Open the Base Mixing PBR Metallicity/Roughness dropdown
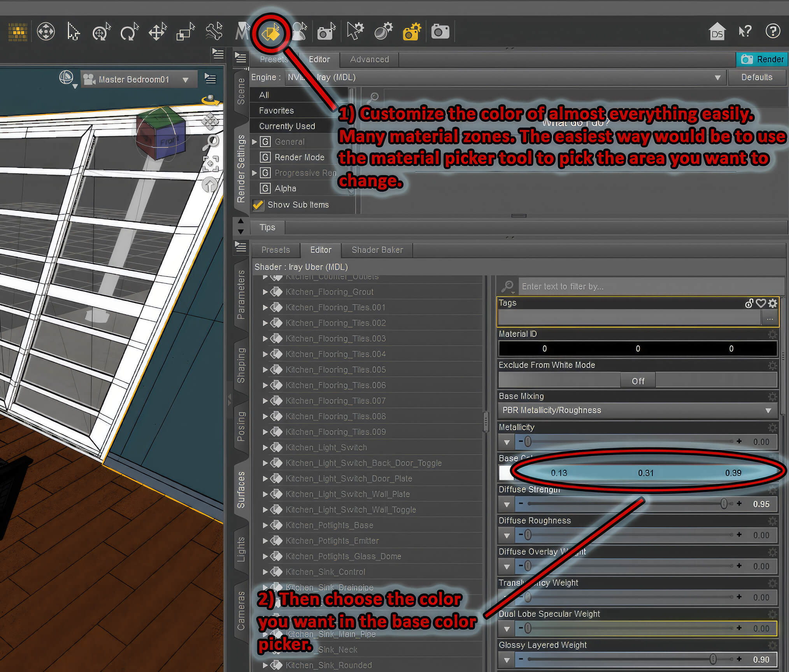 click(637, 410)
